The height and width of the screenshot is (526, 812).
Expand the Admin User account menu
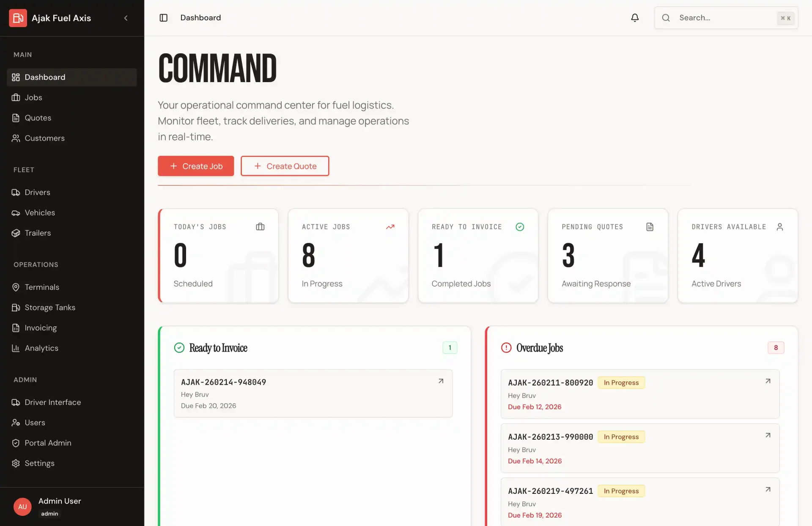point(60,501)
